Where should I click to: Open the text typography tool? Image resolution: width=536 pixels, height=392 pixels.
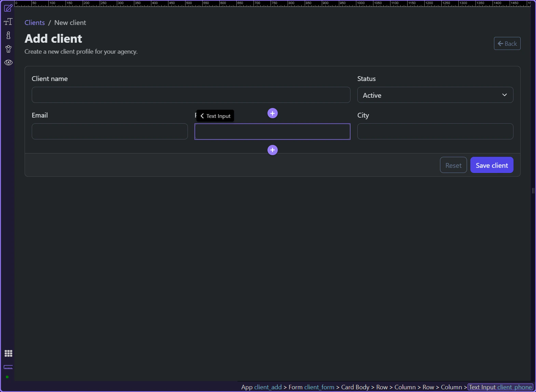pos(8,22)
